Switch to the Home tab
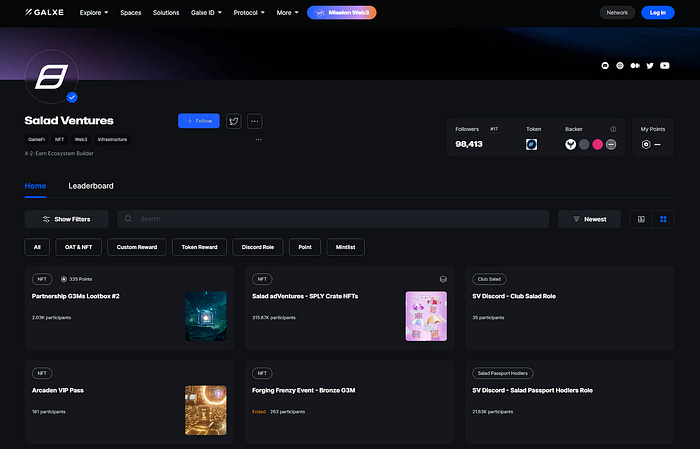700x449 pixels. [35, 186]
